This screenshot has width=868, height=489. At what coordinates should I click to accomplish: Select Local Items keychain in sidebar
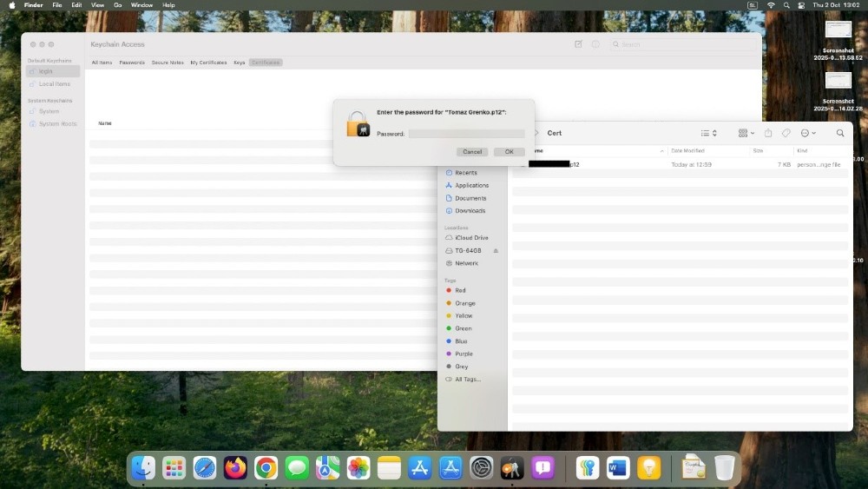pyautogui.click(x=53, y=84)
